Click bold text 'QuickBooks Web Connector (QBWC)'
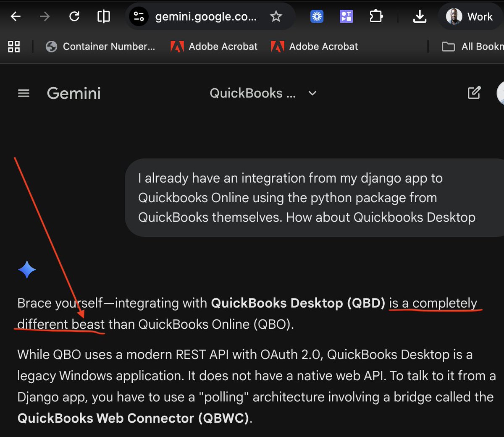The image size is (504, 437). point(133,418)
